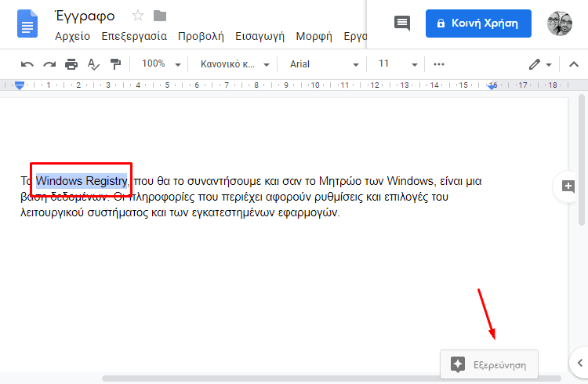This screenshot has height=384, width=588.
Task: Open the editing mode pencil menu
Action: [540, 64]
